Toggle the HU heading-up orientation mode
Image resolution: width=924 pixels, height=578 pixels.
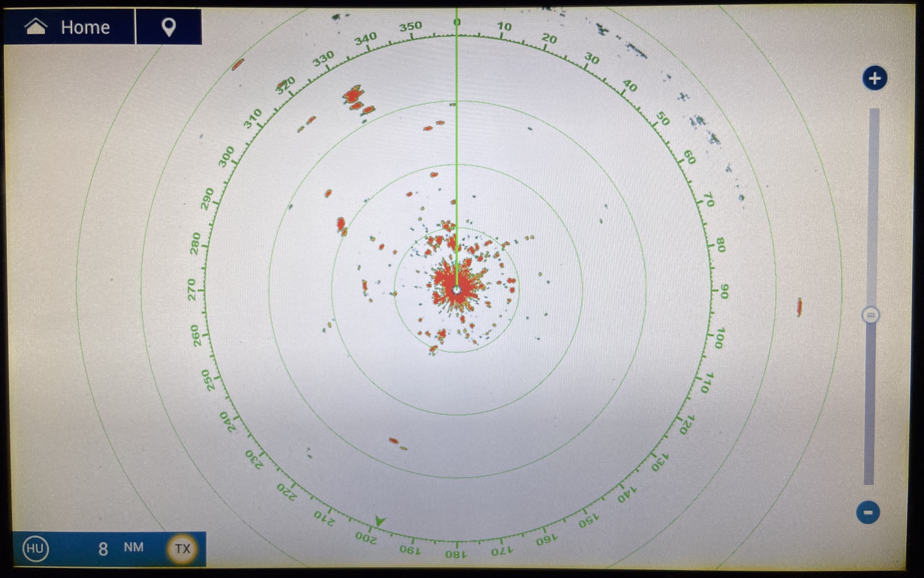[36, 548]
